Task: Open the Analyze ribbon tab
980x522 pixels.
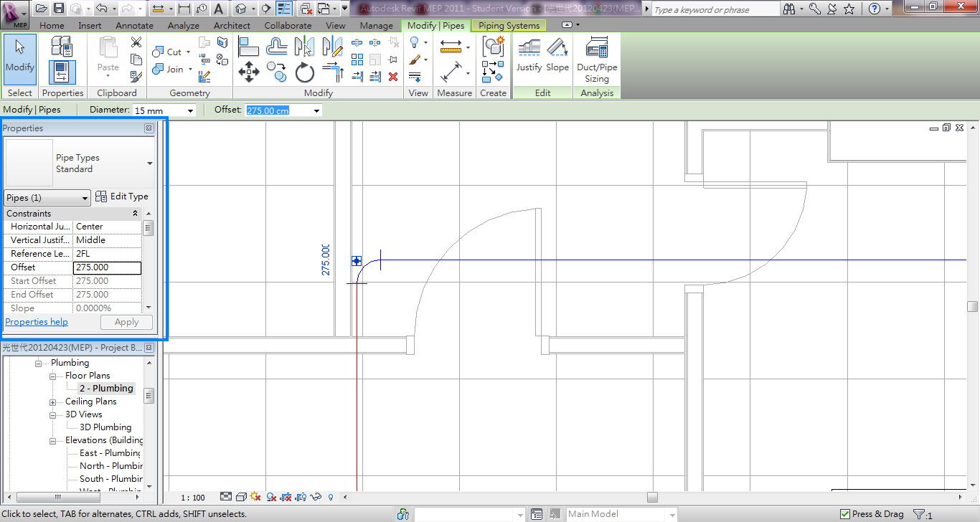Action: (x=184, y=25)
